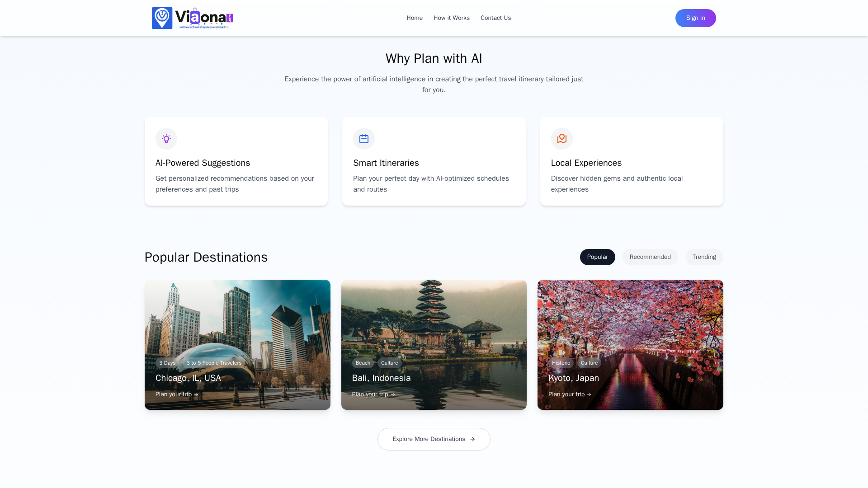The image size is (868, 488).
Task: Click the map pin Local Experiences icon
Action: tap(561, 139)
